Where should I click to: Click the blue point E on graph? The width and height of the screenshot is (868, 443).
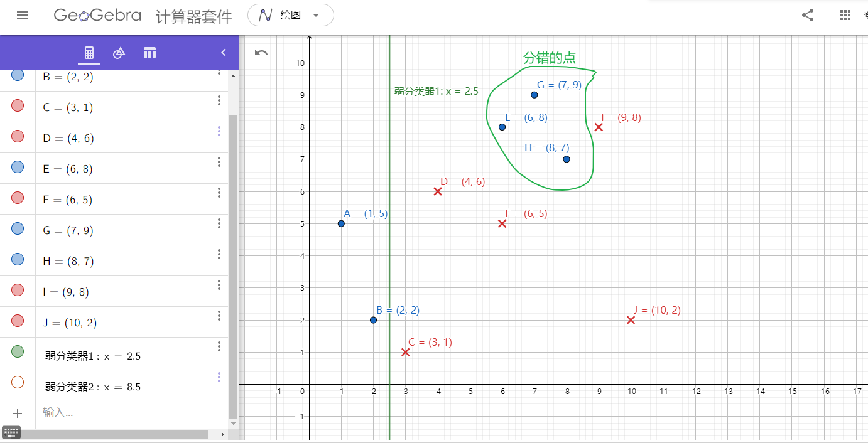pos(502,127)
